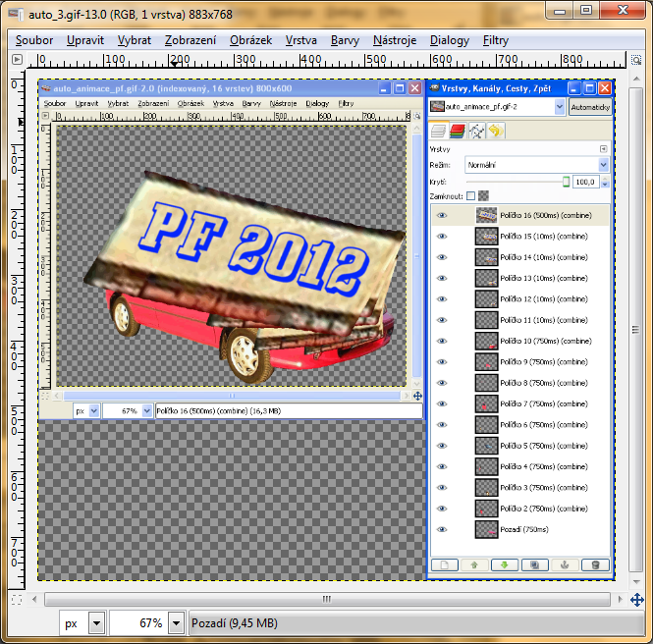Open the Layers tab icon in dock

click(x=438, y=132)
